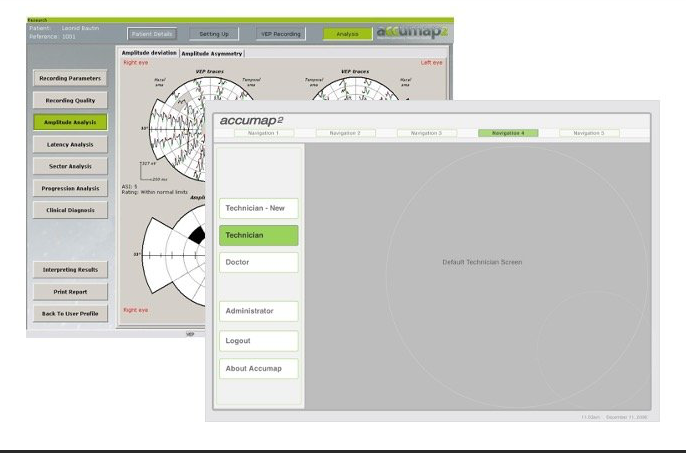Image resolution: width=686 pixels, height=453 pixels.
Task: Choose Technician - New option
Action: click(259, 208)
